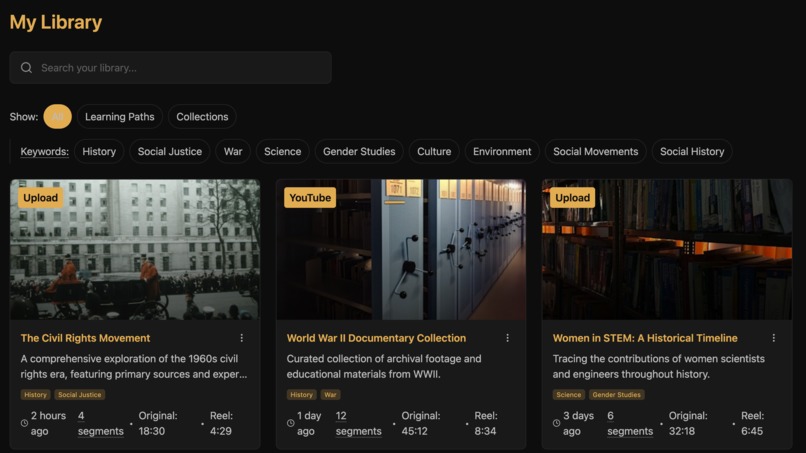This screenshot has height=453, width=806.
Task: Click 'World War II Documentary Collection' title
Action: (376, 338)
